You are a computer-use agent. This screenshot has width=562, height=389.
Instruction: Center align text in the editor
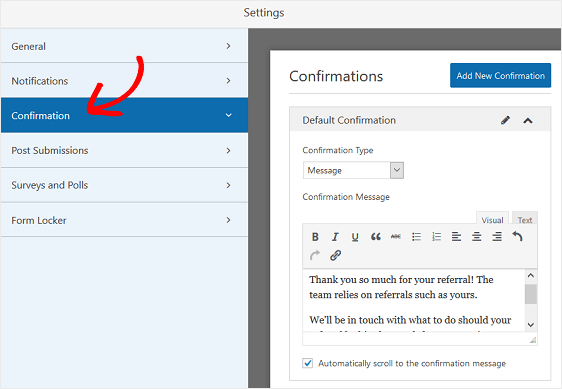(476, 237)
